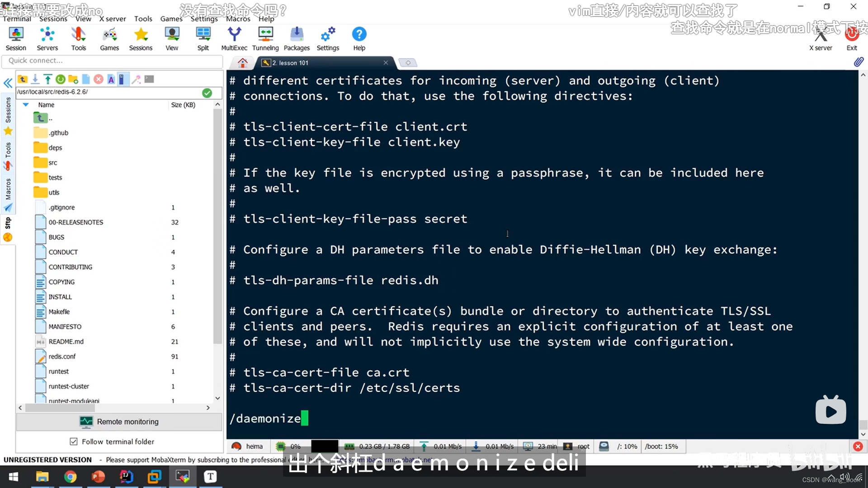This screenshot has height=488, width=868.
Task: Click the SFTP download arrow icon
Action: click(x=35, y=80)
